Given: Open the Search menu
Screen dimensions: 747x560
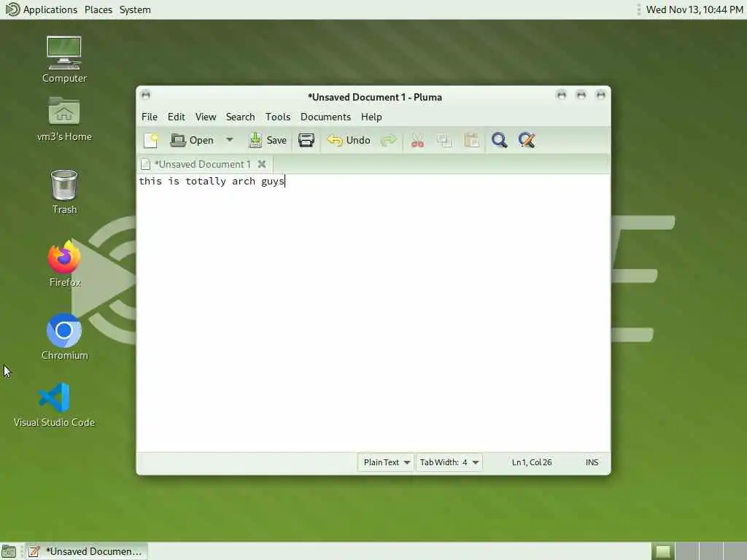Looking at the screenshot, I should (240, 117).
